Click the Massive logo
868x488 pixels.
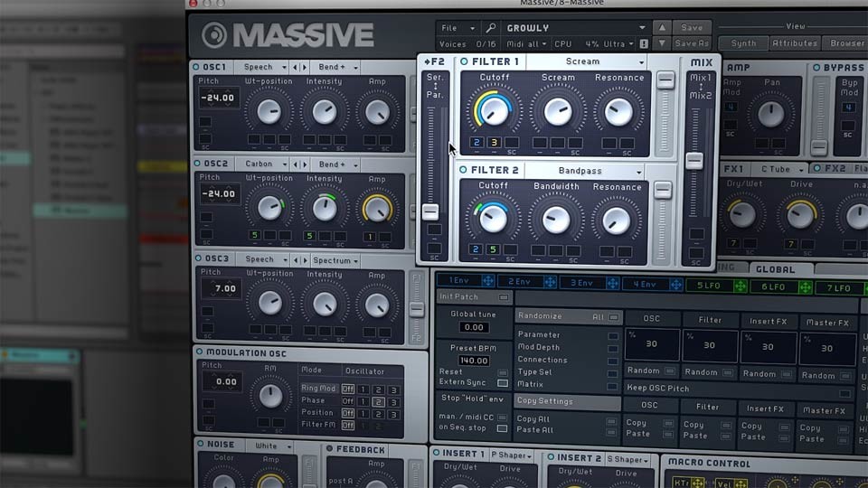coord(288,35)
